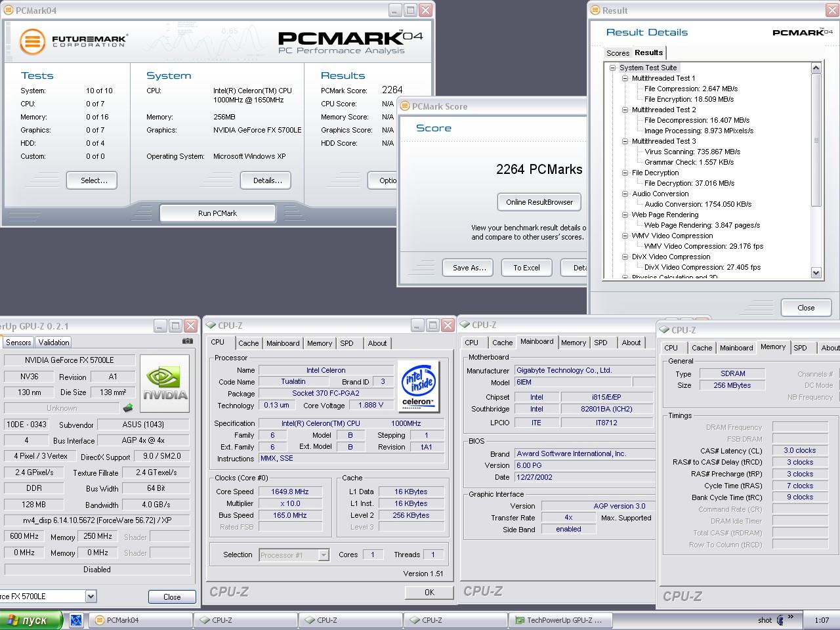Click the Details... system button
The height and width of the screenshot is (630, 840).
266,180
